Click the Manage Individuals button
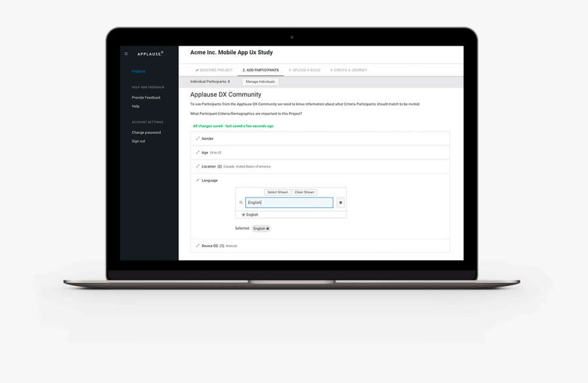The image size is (588, 383). 260,82
